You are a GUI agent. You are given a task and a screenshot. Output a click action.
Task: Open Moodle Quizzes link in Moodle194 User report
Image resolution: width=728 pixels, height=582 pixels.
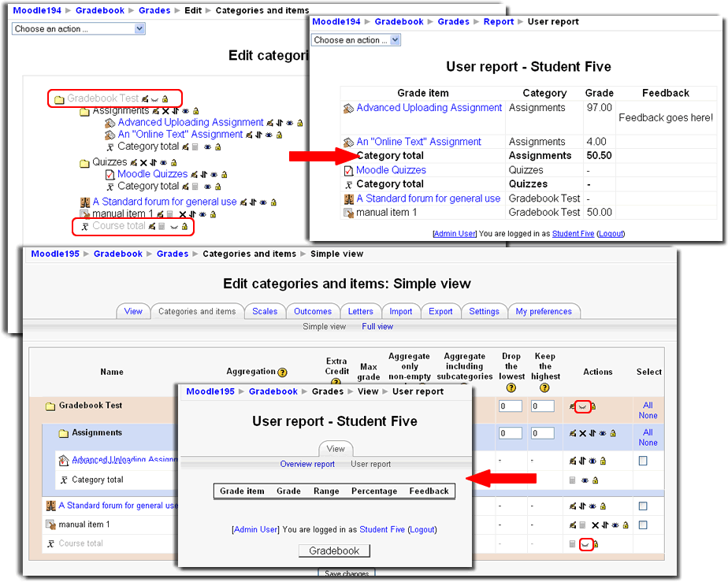[x=391, y=170]
